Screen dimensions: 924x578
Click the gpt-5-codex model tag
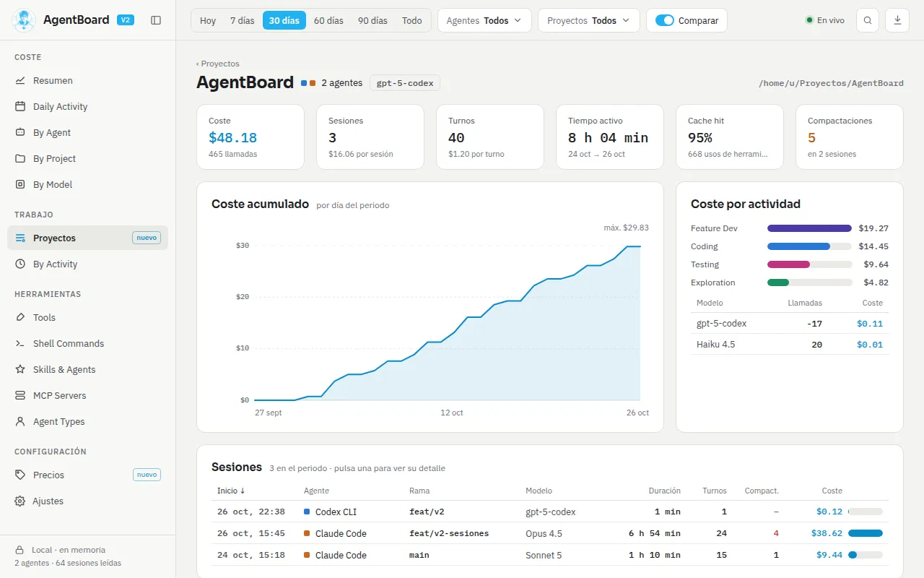405,83
